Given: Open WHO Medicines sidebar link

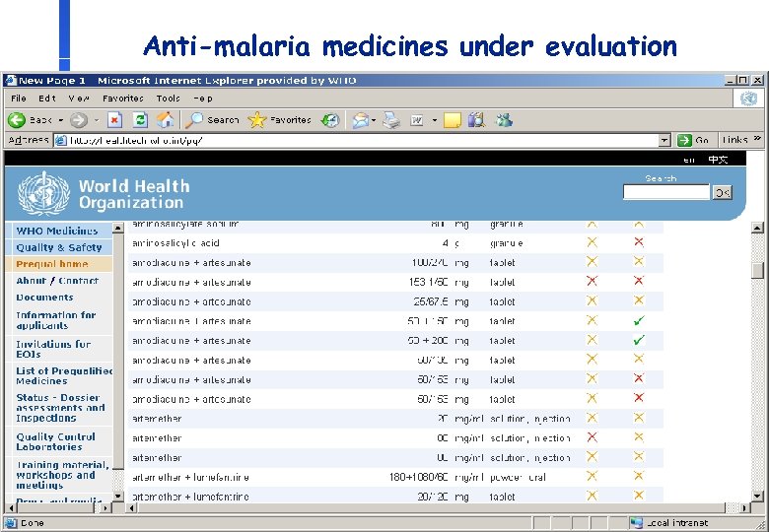Looking at the screenshot, I should pos(57,231).
